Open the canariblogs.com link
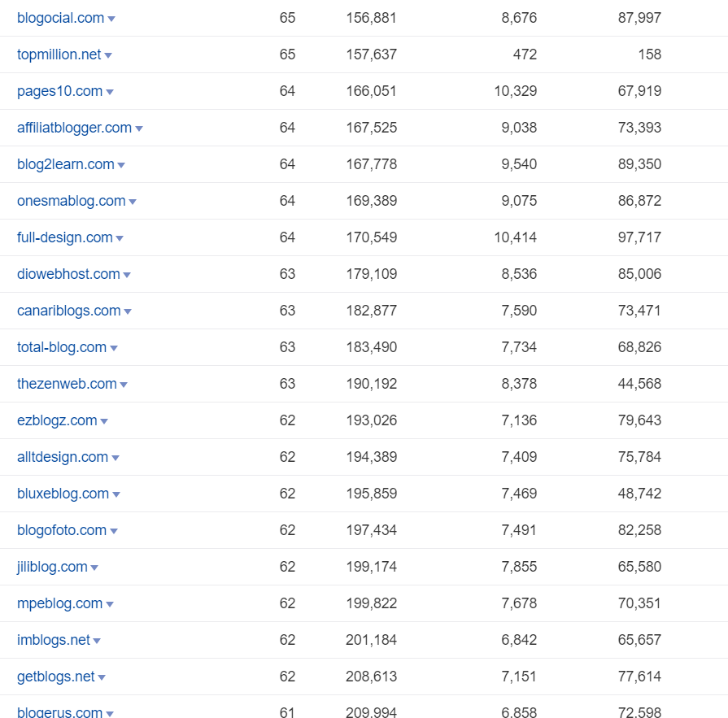 [68, 311]
